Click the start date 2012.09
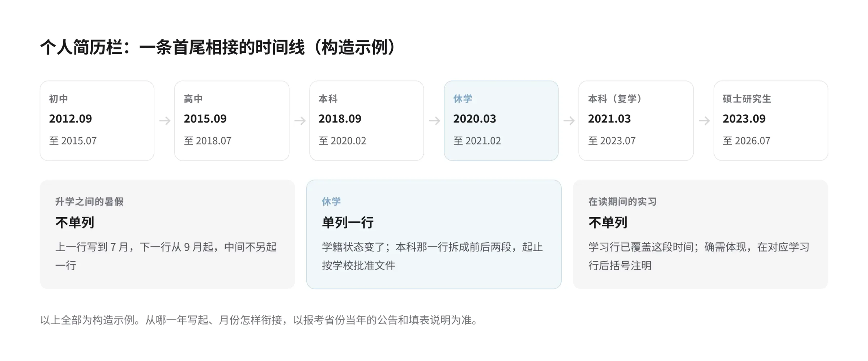Image resolution: width=868 pixels, height=361 pixels. [x=71, y=119]
